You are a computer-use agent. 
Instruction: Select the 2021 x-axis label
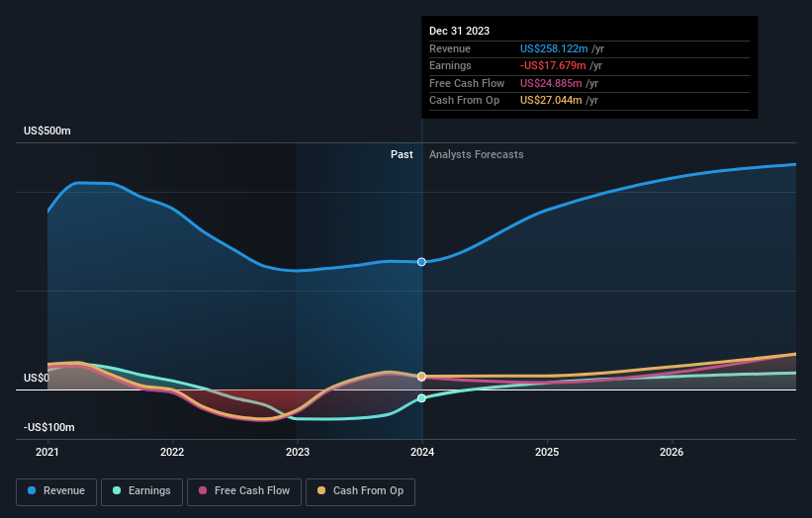click(47, 453)
